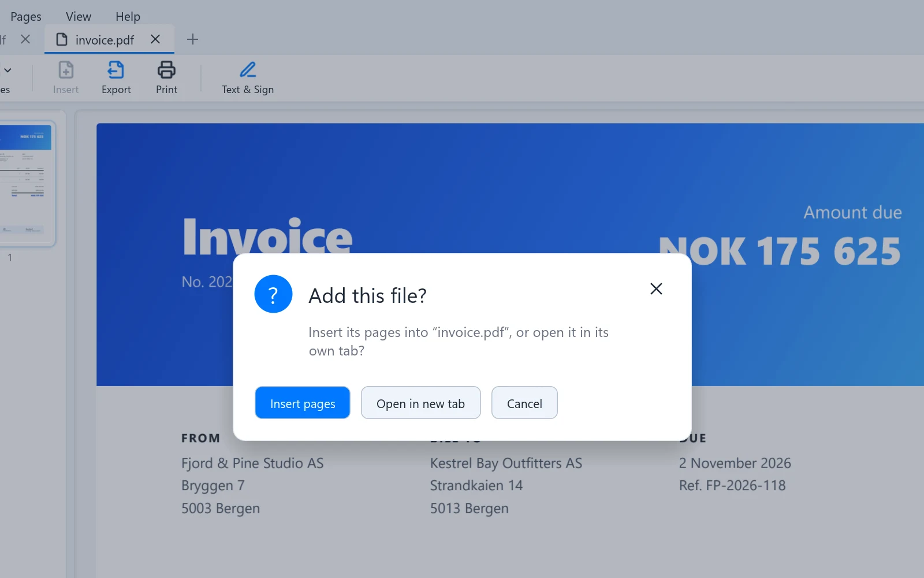Click the NOK 175 625 amount

(780, 251)
